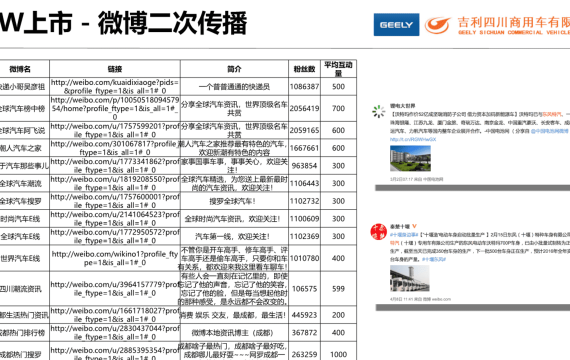The width and height of the screenshot is (570, 360).
Task: Select the 粉丝数 column header
Action: point(304,69)
